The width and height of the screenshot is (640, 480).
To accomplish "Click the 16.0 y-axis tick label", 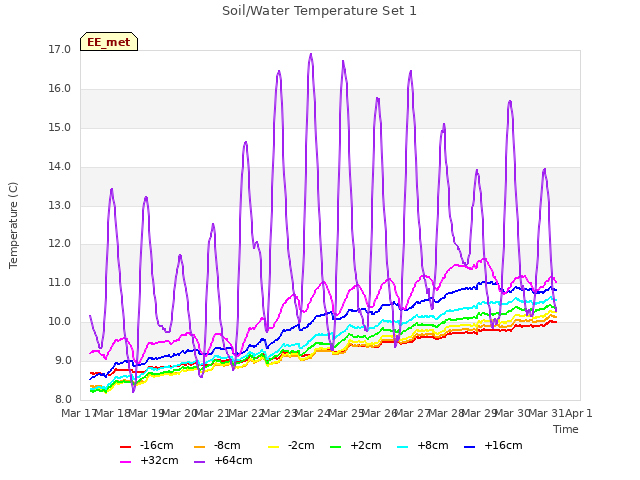I will pos(60,89).
